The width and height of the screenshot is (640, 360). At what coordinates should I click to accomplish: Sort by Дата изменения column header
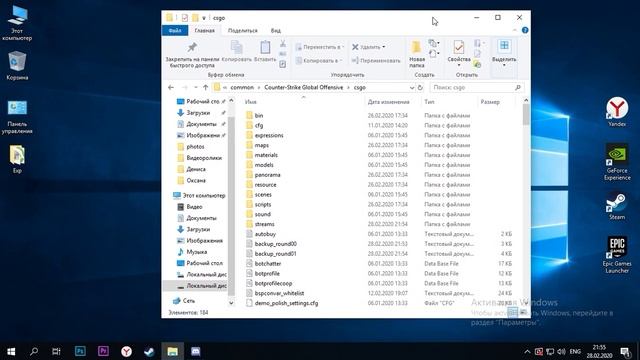coord(388,102)
